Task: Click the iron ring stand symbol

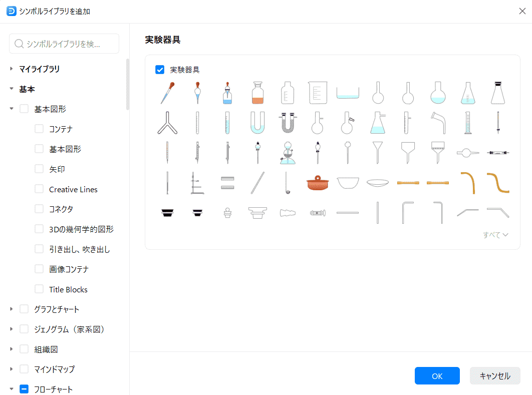Action: [x=197, y=183]
